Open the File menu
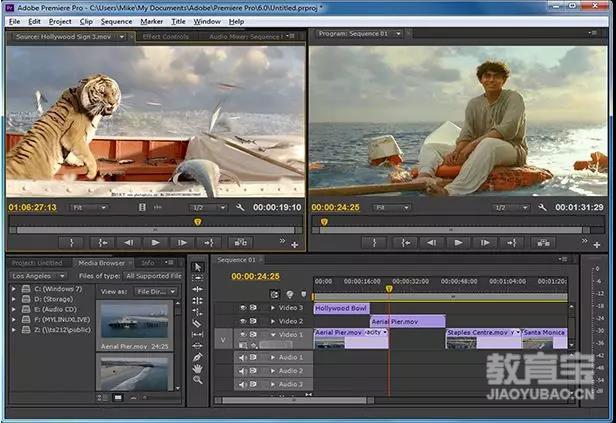Image resolution: width=616 pixels, height=423 pixels. click(15, 22)
